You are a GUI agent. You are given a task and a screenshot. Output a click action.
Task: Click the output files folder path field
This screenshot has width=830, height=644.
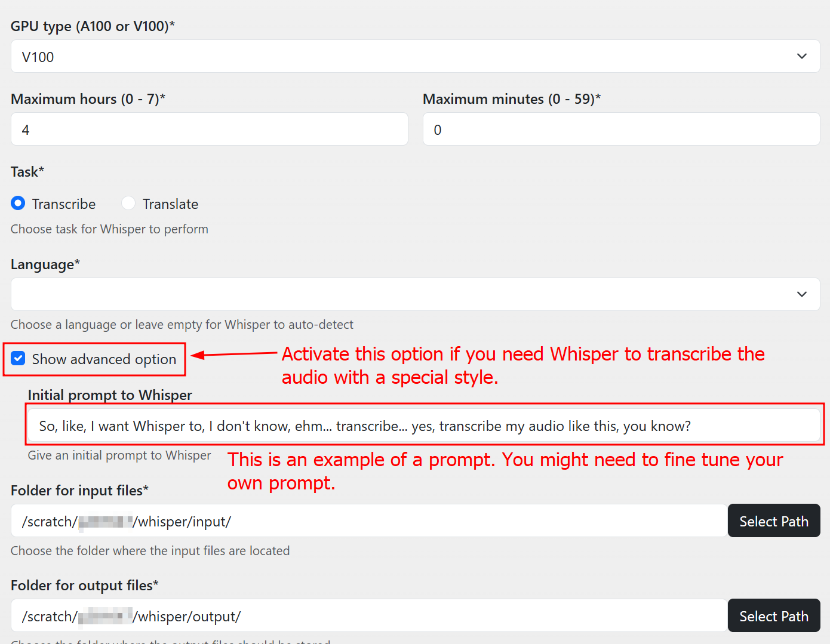pyautogui.click(x=369, y=616)
